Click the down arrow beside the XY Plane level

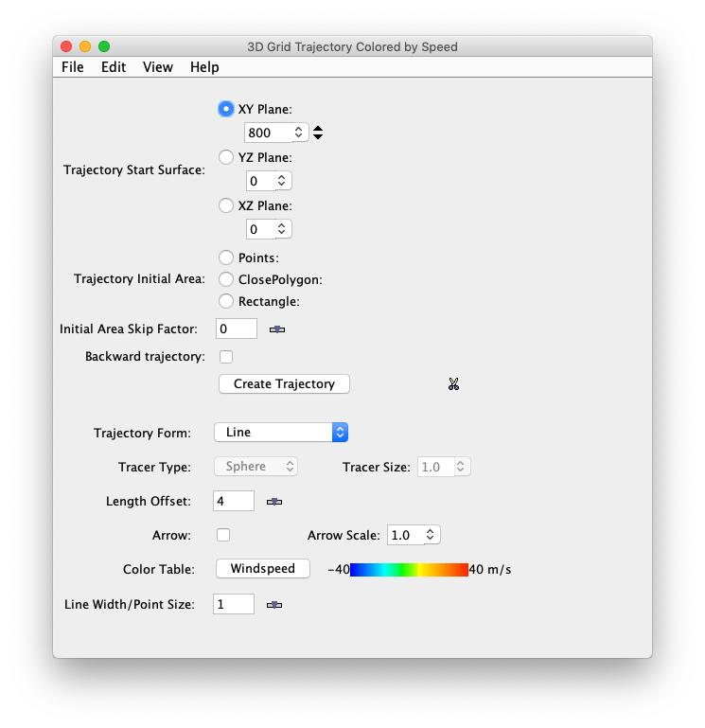tap(318, 137)
